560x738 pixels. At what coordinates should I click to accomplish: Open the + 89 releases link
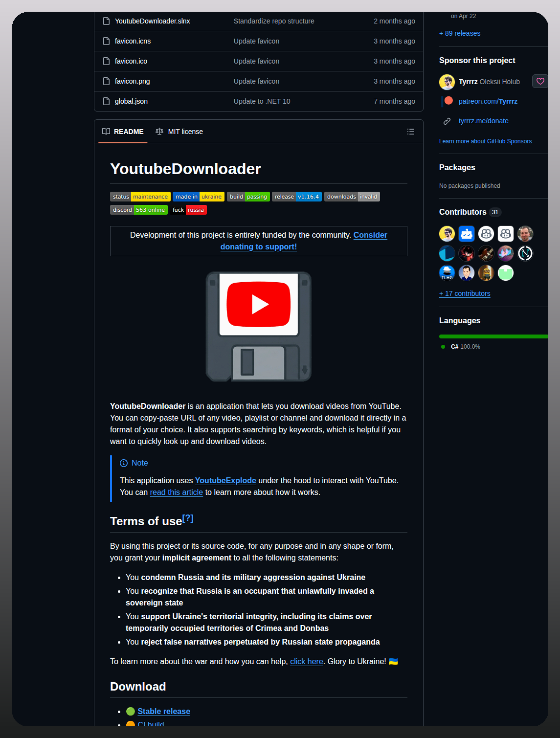[460, 33]
